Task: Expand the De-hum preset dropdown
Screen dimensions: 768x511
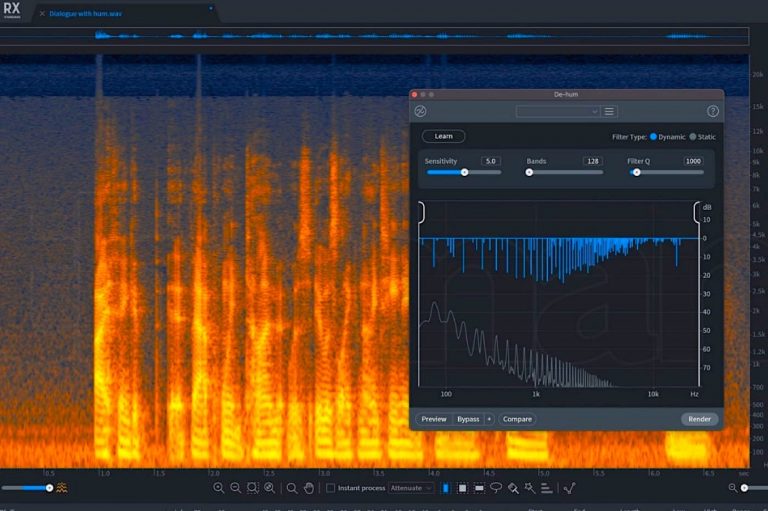Action: 558,111
